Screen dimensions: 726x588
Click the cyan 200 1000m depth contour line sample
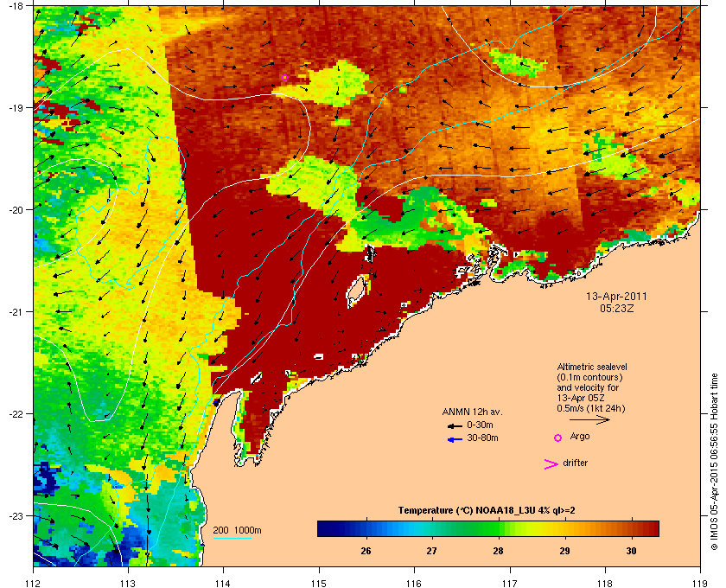[x=232, y=538]
